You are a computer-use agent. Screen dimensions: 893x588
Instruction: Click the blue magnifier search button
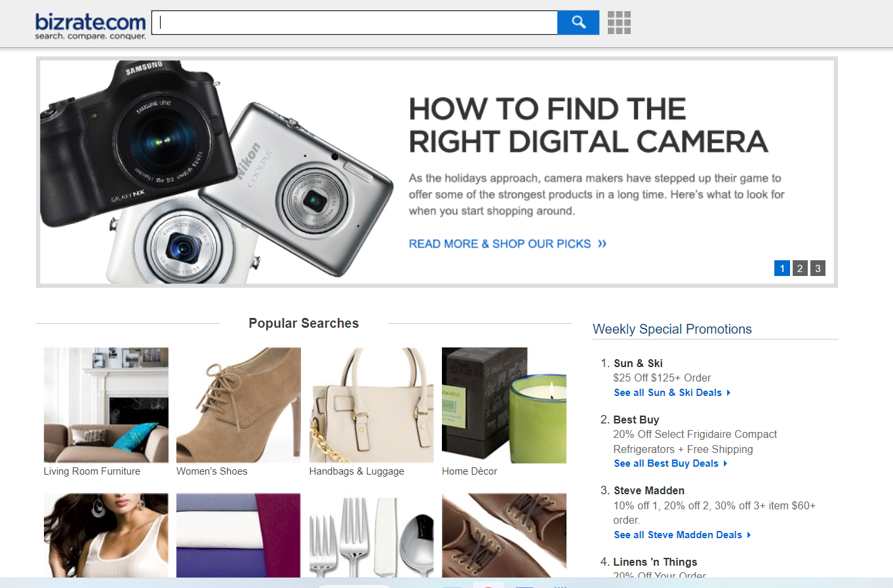[578, 22]
